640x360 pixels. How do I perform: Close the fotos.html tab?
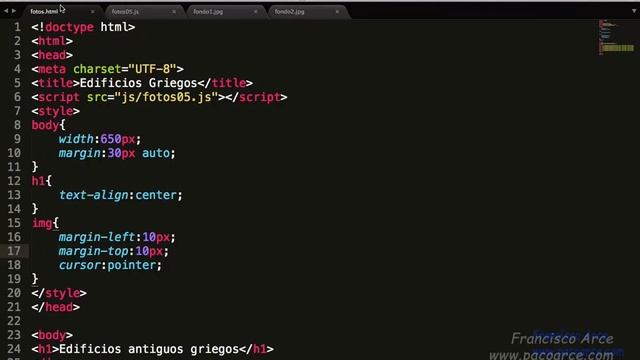93,12
